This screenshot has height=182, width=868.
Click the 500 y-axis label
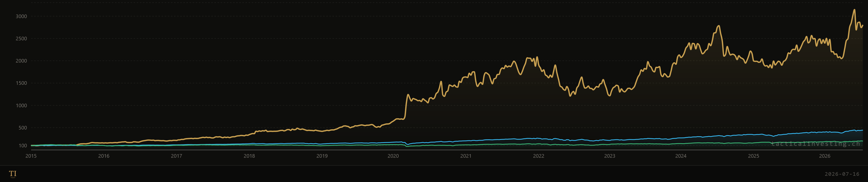pos(23,128)
